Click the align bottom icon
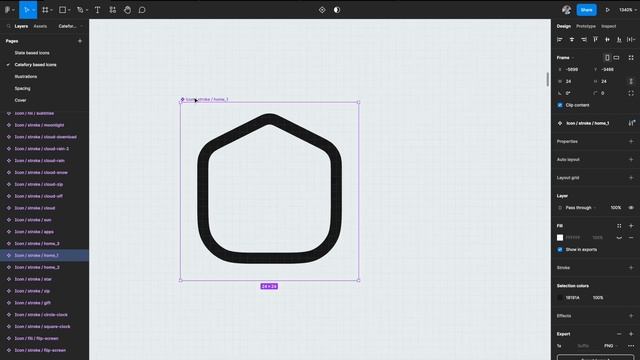 pos(619,39)
